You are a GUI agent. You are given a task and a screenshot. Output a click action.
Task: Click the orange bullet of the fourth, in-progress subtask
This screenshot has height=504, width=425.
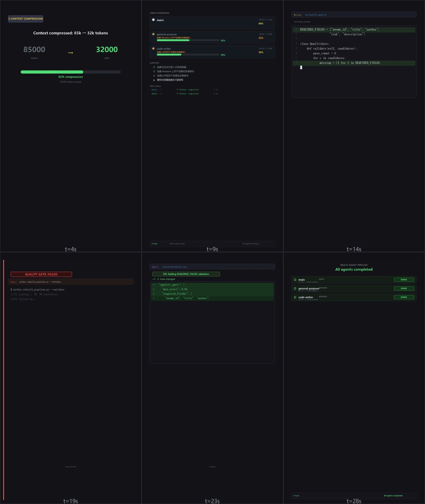(x=154, y=80)
